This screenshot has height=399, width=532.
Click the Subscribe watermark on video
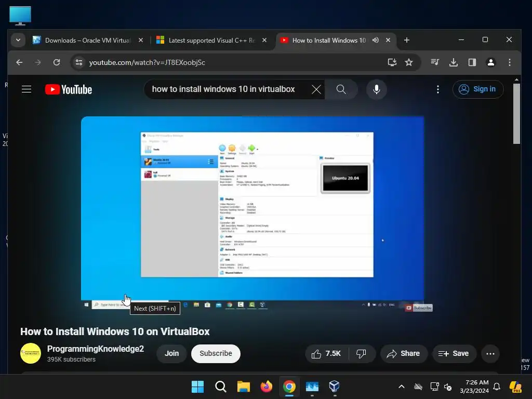pos(419,308)
